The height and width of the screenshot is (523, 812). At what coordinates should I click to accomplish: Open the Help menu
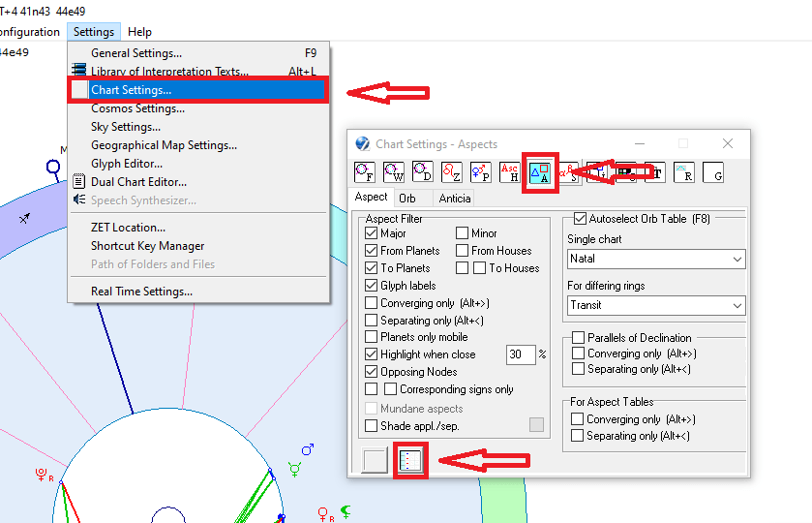(139, 32)
